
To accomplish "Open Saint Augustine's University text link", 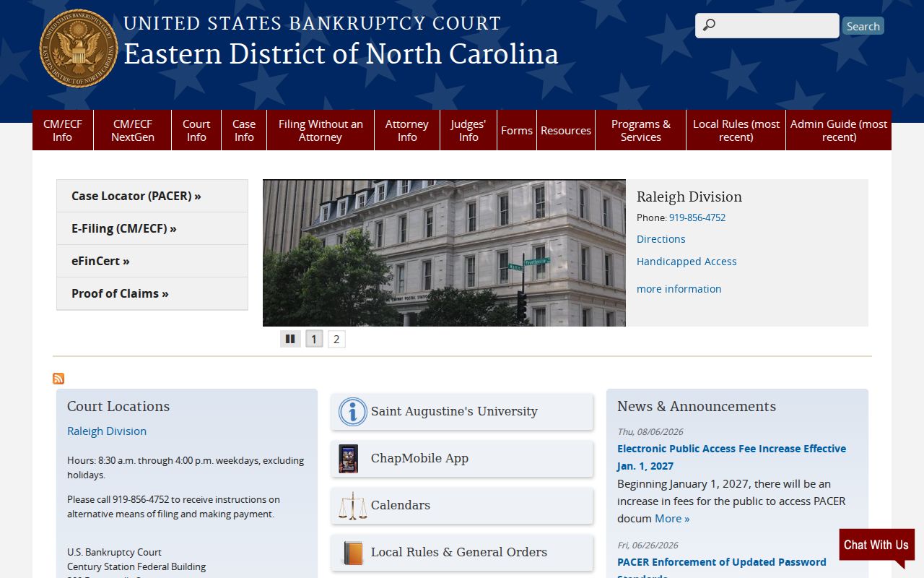I will pos(454,411).
